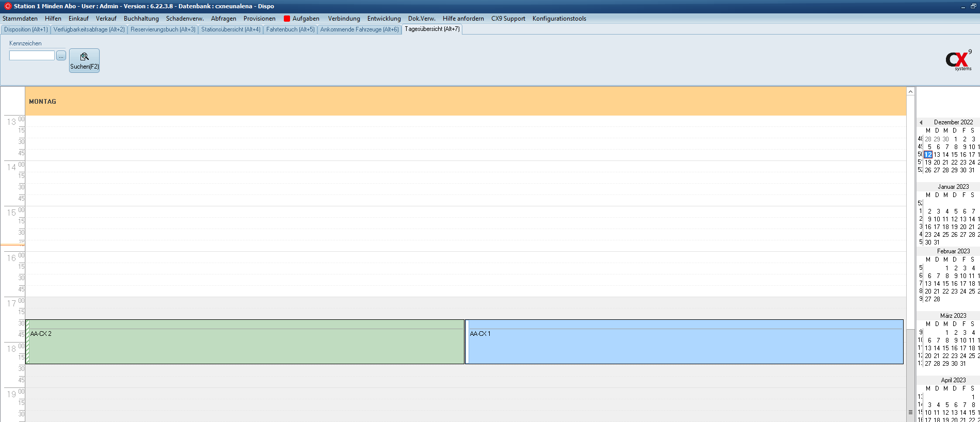980x422 pixels.
Task: Open the Ankommende Fahrzeuge tab
Action: tap(359, 29)
